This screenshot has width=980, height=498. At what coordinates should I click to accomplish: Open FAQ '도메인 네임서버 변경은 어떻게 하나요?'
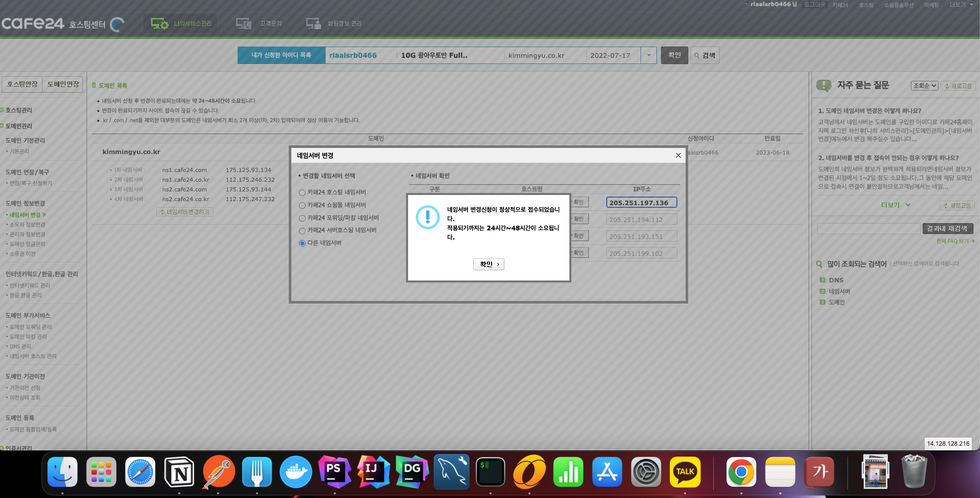[869, 111]
